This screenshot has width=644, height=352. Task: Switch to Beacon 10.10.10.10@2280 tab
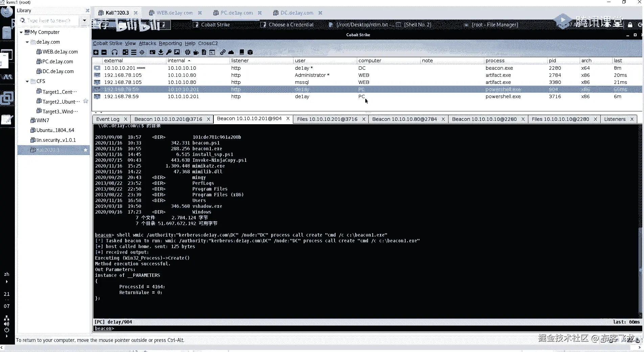tap(484, 119)
